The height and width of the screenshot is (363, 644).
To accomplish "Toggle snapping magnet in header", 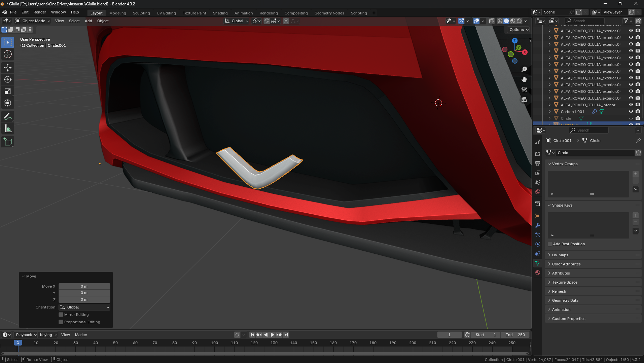I will [x=267, y=21].
